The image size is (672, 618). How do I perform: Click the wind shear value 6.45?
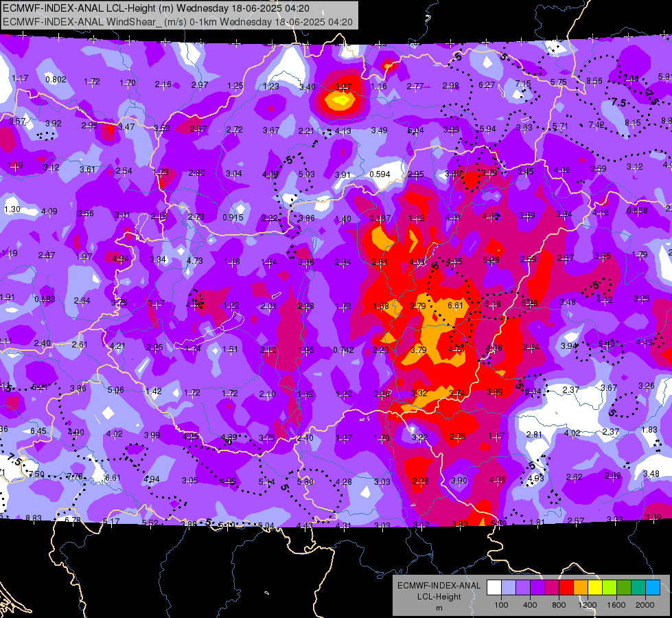[38, 431]
